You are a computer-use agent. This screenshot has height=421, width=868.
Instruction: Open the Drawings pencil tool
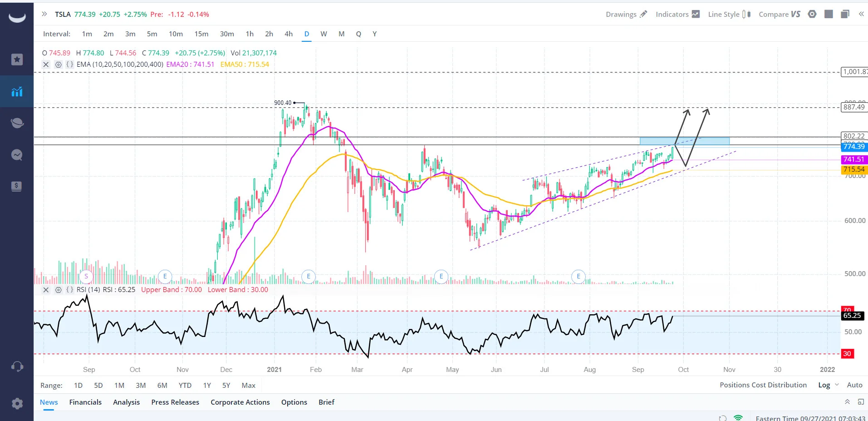tap(626, 14)
